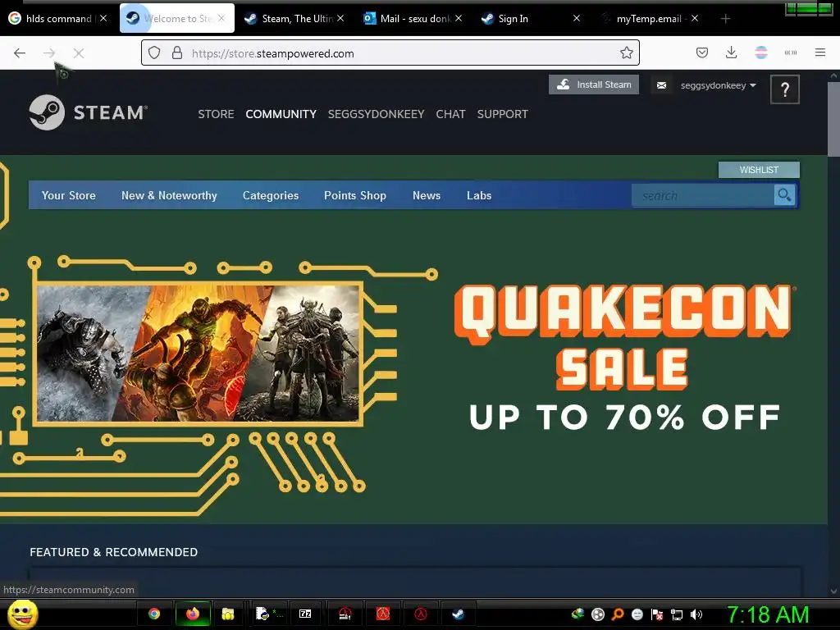Viewport: 840px width, 630px height.
Task: Click the Half-Life lambda icon on red square
Action: click(x=382, y=614)
